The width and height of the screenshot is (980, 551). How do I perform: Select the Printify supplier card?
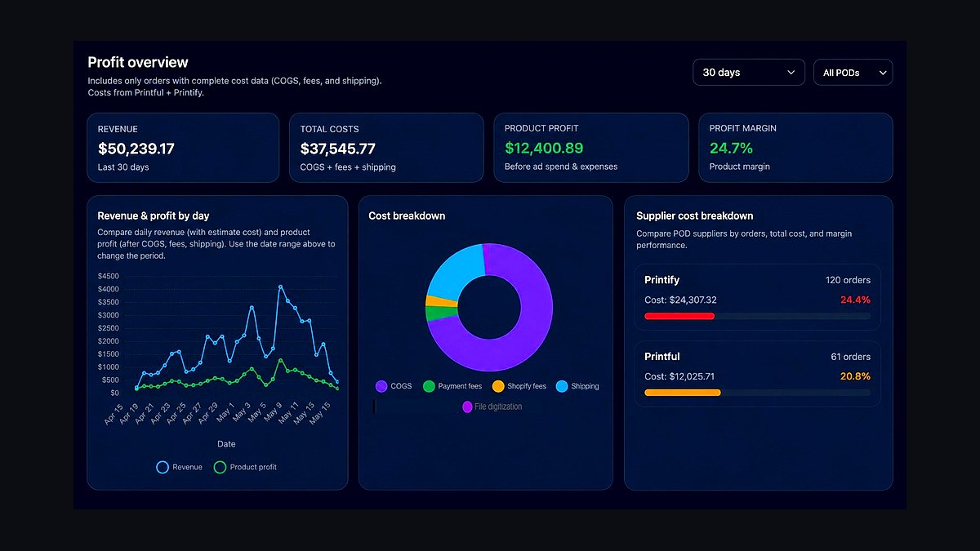(758, 297)
